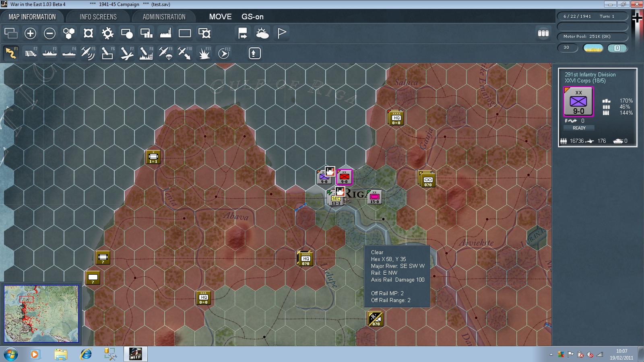This screenshot has width=644, height=362.
Task: Open the weather sun-and-cloud icon
Action: coord(262,33)
